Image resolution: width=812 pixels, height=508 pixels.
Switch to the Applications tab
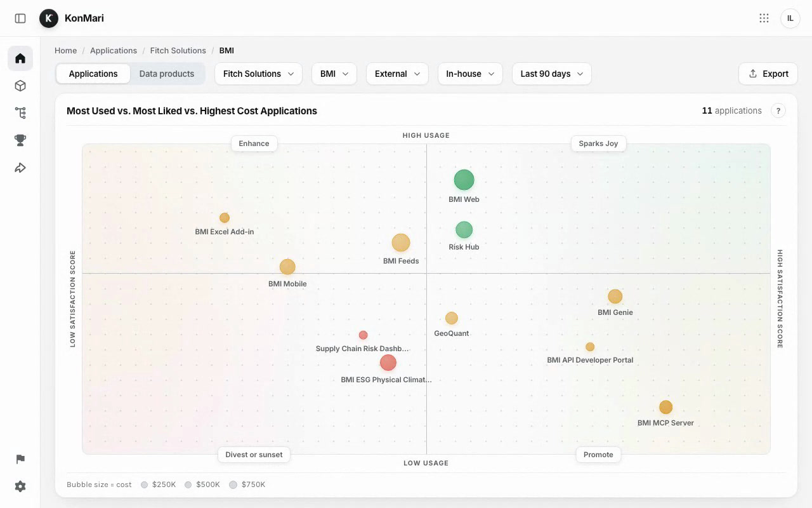(93, 74)
